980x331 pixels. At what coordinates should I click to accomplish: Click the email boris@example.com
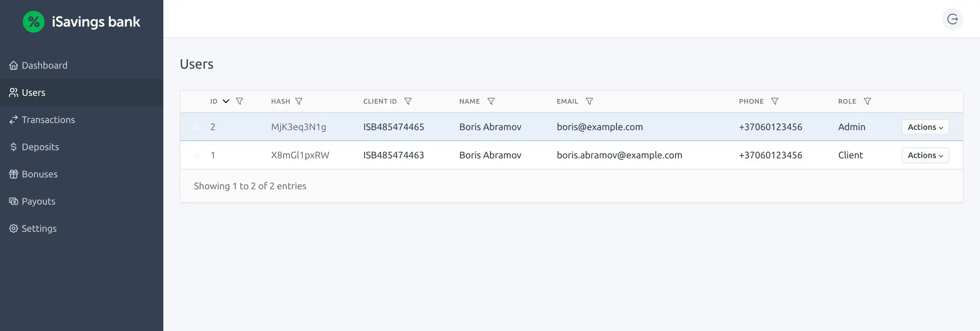click(x=600, y=127)
